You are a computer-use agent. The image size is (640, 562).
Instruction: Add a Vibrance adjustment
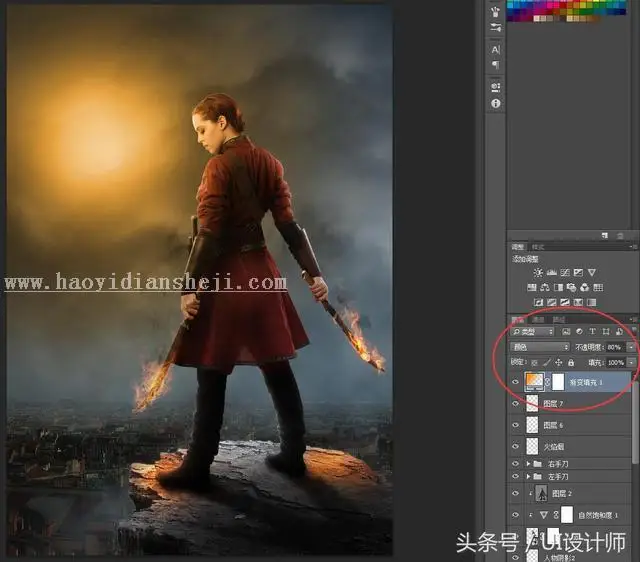point(592,272)
